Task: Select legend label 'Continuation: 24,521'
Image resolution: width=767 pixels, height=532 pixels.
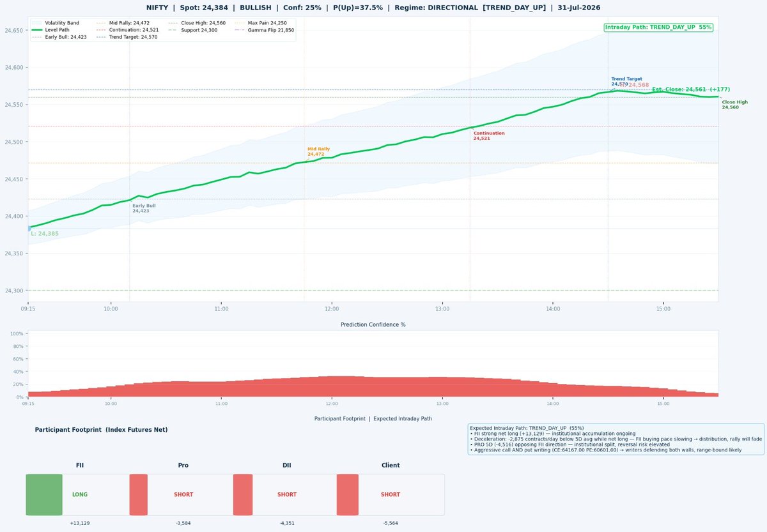Action: [134, 30]
